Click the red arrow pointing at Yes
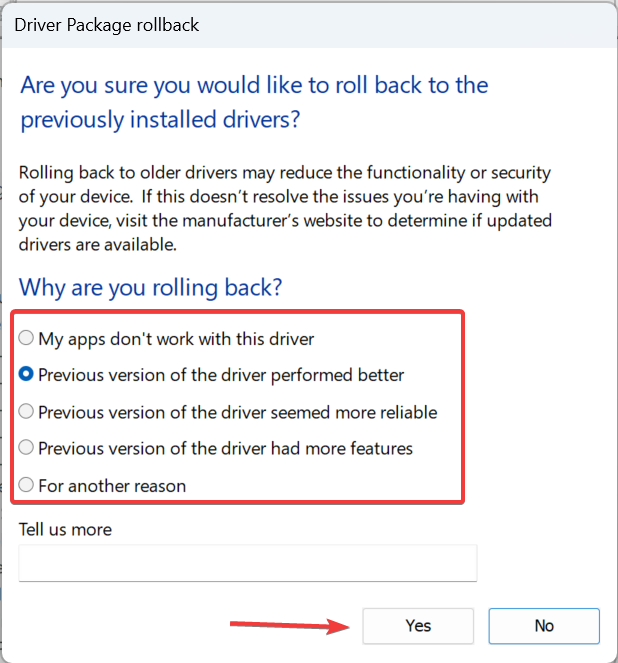The image size is (618, 663). pos(290,627)
